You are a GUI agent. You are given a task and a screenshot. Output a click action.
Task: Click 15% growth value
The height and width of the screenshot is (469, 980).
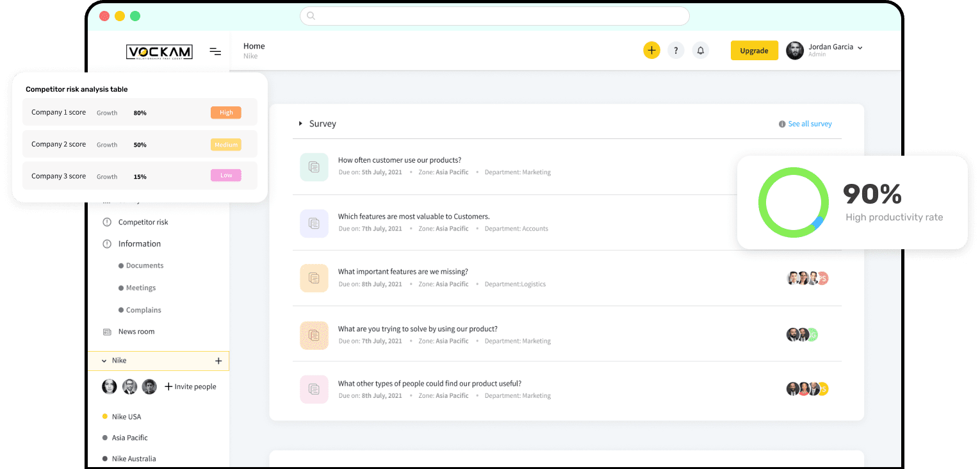click(x=140, y=177)
